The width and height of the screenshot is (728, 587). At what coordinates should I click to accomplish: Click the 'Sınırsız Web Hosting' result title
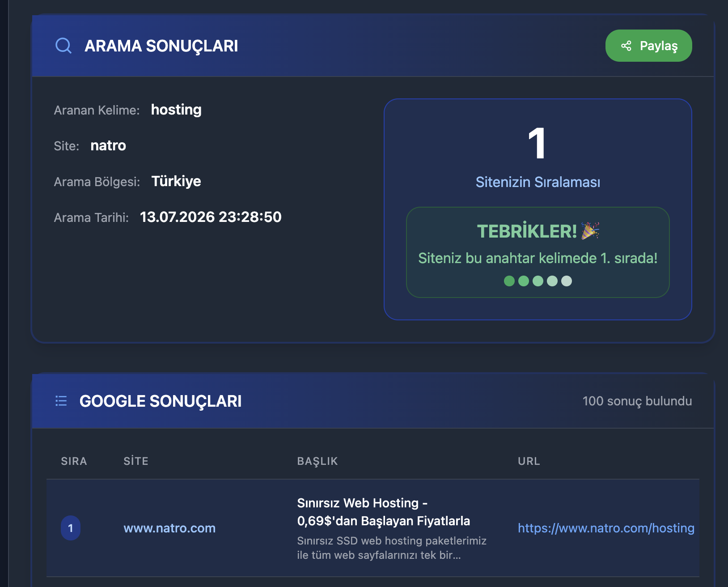click(384, 512)
